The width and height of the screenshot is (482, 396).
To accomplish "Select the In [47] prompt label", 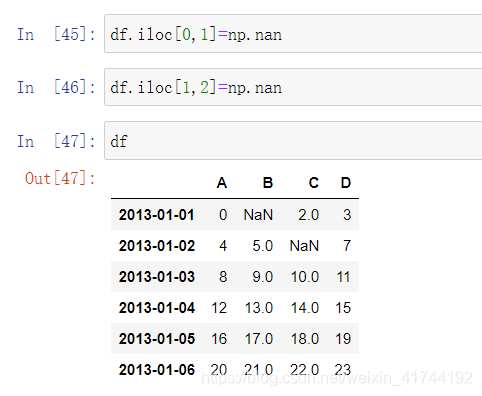I will click(56, 141).
